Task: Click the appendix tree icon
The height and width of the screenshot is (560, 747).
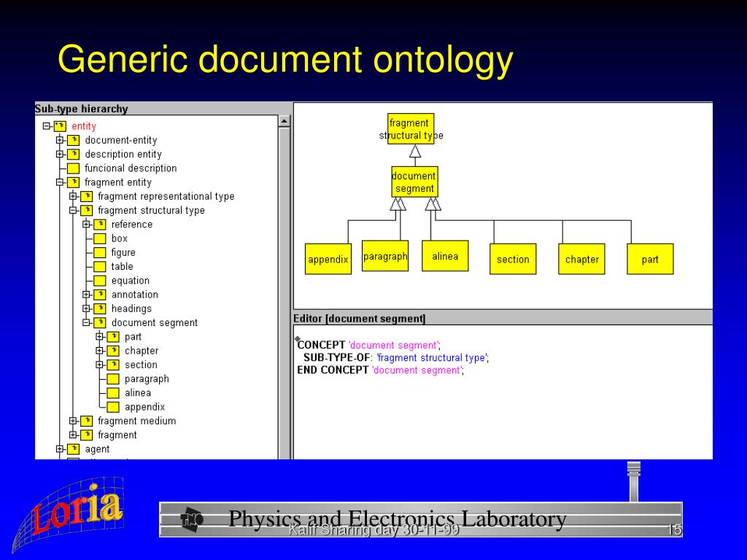Action: (113, 407)
